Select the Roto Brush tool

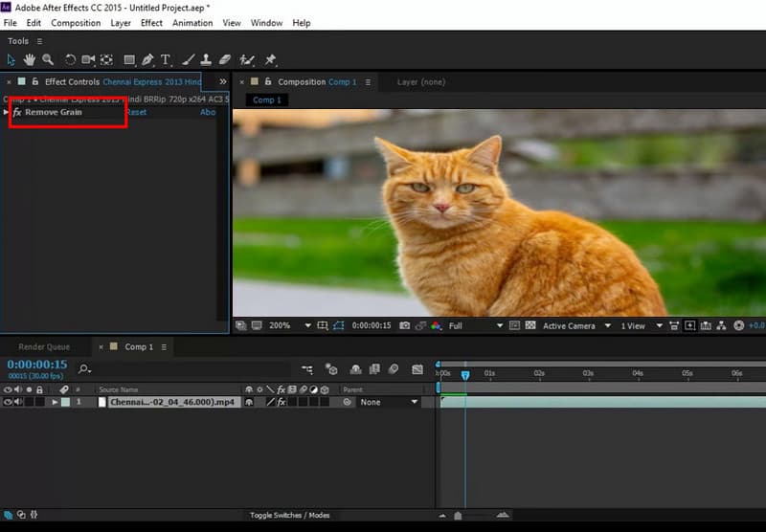point(247,59)
